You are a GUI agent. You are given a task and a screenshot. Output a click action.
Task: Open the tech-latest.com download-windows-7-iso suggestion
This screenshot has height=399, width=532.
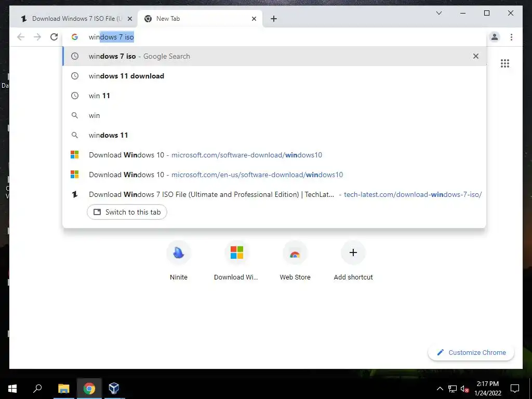(274, 194)
